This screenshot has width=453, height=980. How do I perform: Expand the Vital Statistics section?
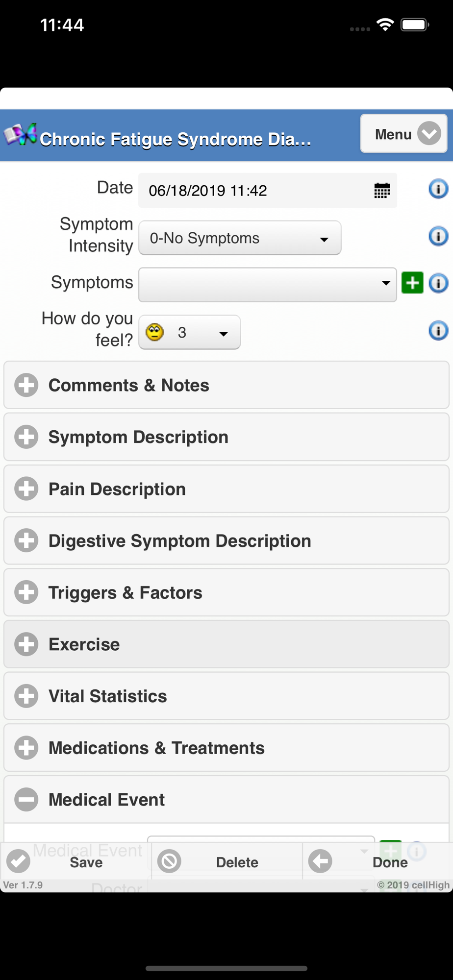[226, 696]
